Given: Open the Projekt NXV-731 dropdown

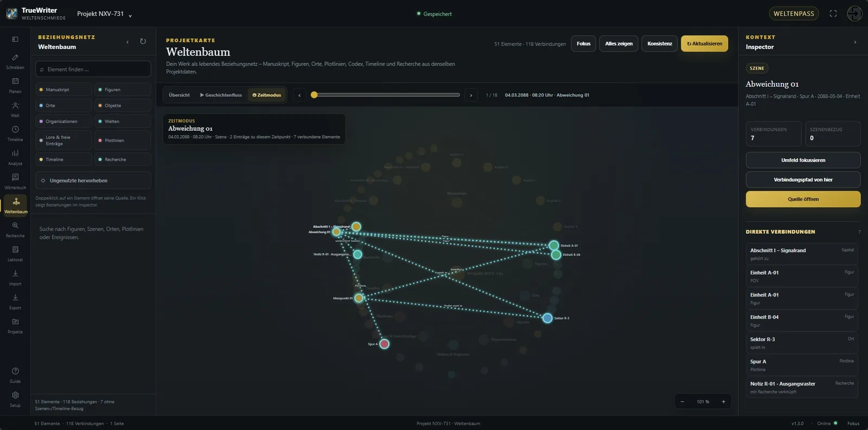Looking at the screenshot, I should pyautogui.click(x=104, y=14).
